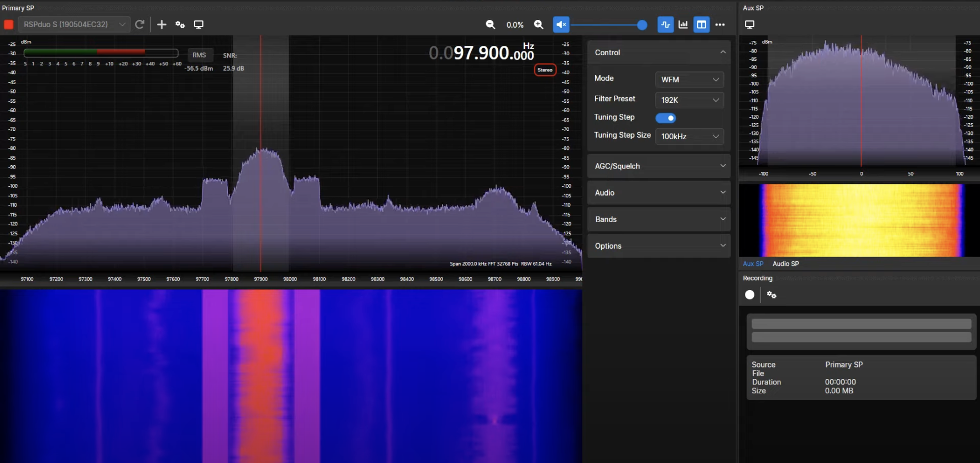Open Primary SP device settings gears

tap(180, 24)
